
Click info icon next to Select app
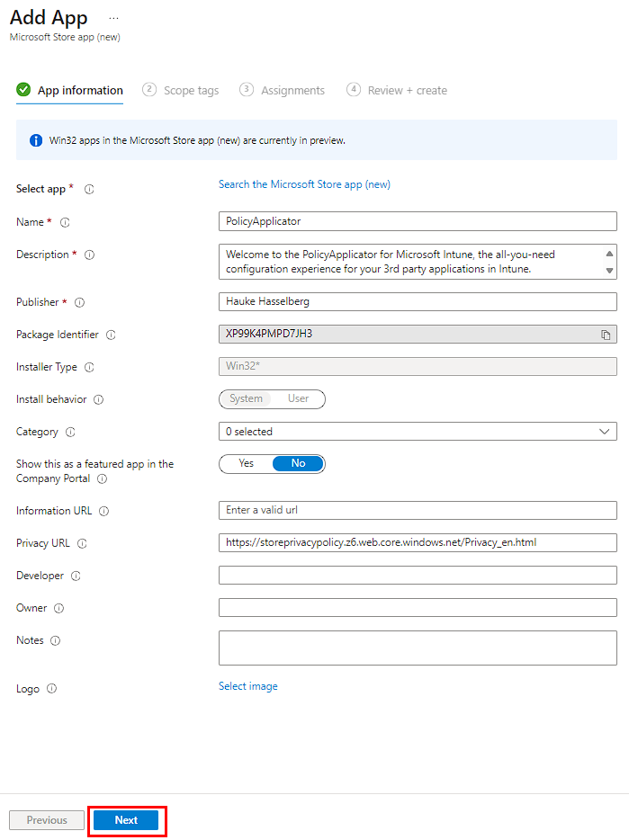coord(89,189)
